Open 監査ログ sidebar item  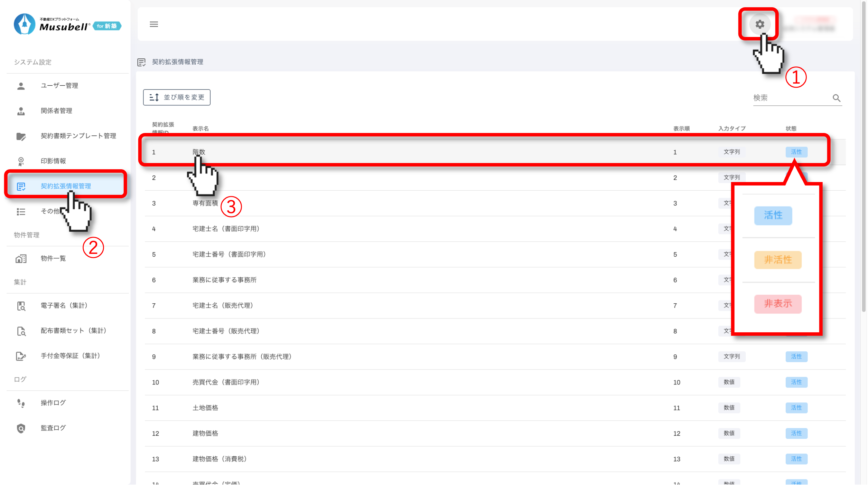53,428
